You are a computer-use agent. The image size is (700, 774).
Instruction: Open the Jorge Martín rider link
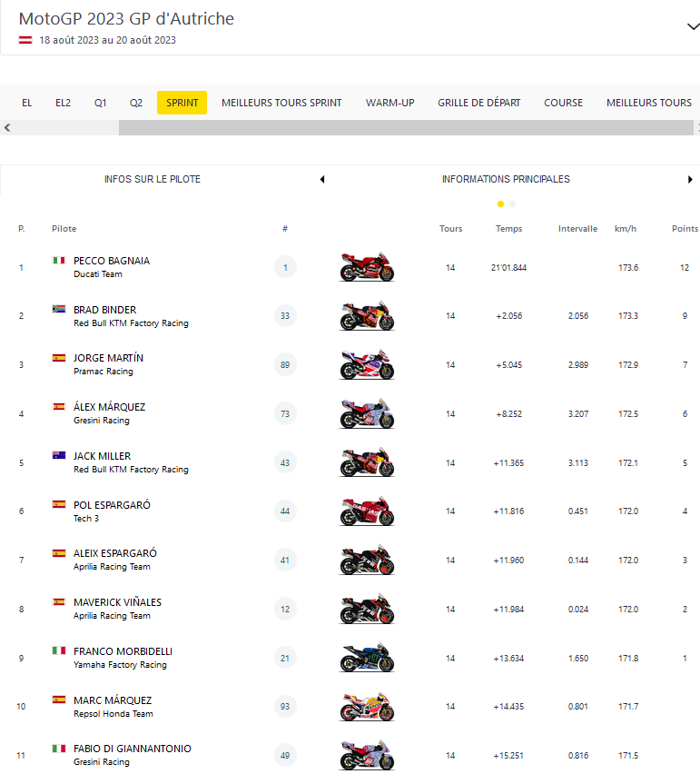pyautogui.click(x=108, y=358)
